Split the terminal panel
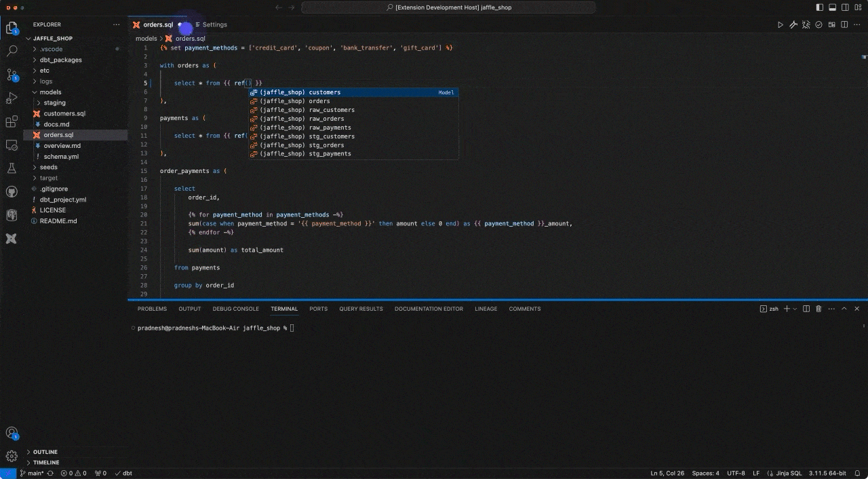 [x=806, y=309]
